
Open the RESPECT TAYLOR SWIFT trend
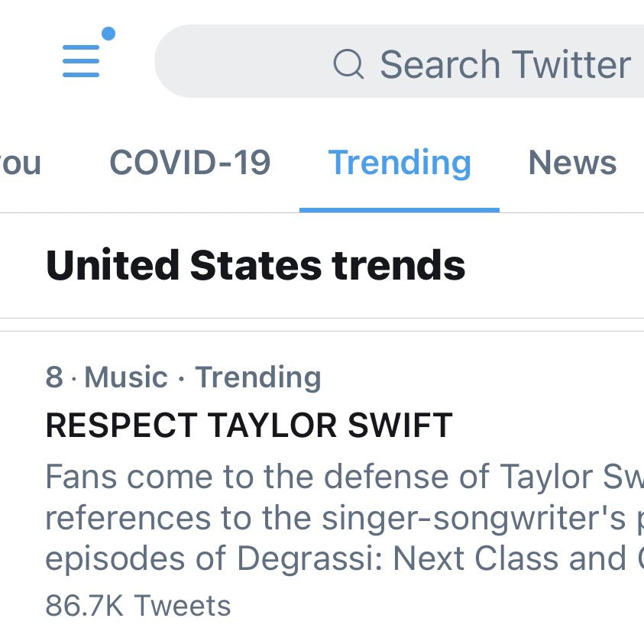click(249, 426)
